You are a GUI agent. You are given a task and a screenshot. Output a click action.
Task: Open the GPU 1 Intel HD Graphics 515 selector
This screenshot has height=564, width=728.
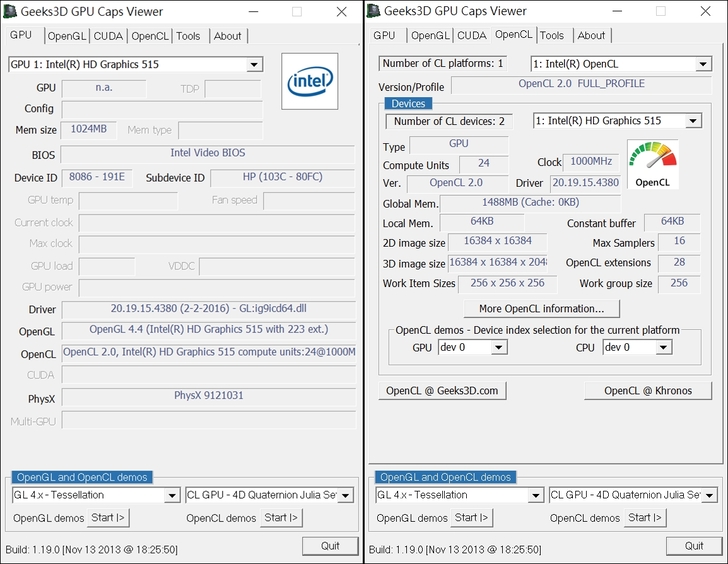click(135, 65)
